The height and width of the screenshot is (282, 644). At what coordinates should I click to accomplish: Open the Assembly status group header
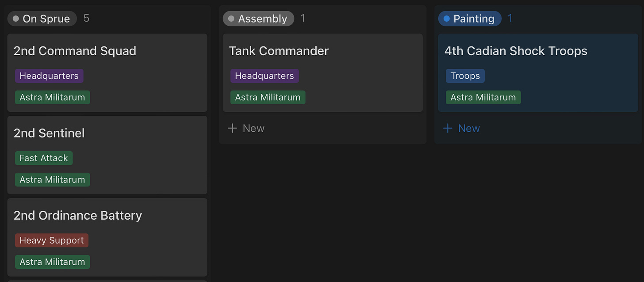258,19
